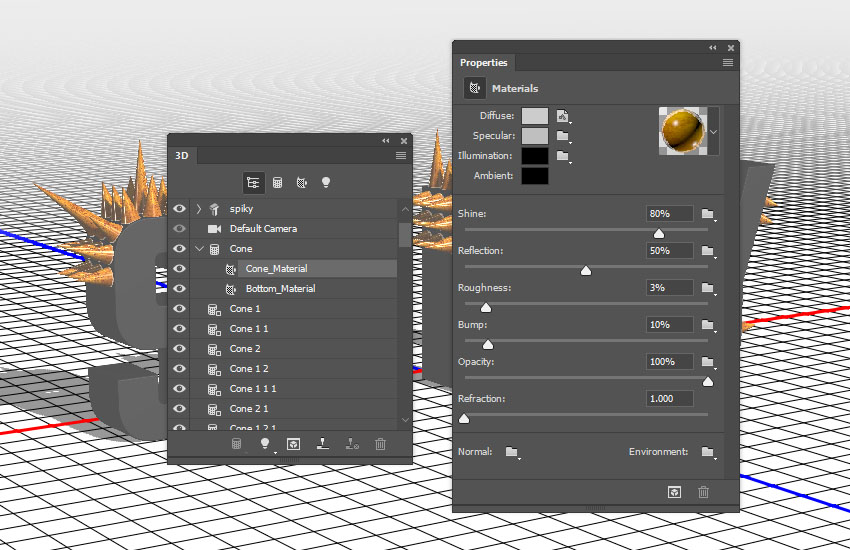Click the Reflection slider handle
This screenshot has height=551, width=850.
pos(585,271)
